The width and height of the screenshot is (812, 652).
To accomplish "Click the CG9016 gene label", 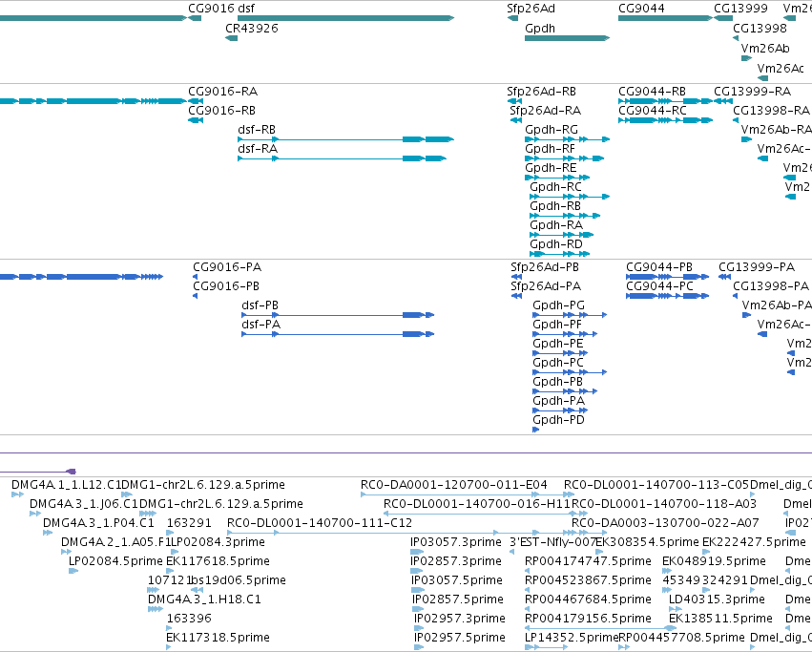I will click(x=211, y=9).
